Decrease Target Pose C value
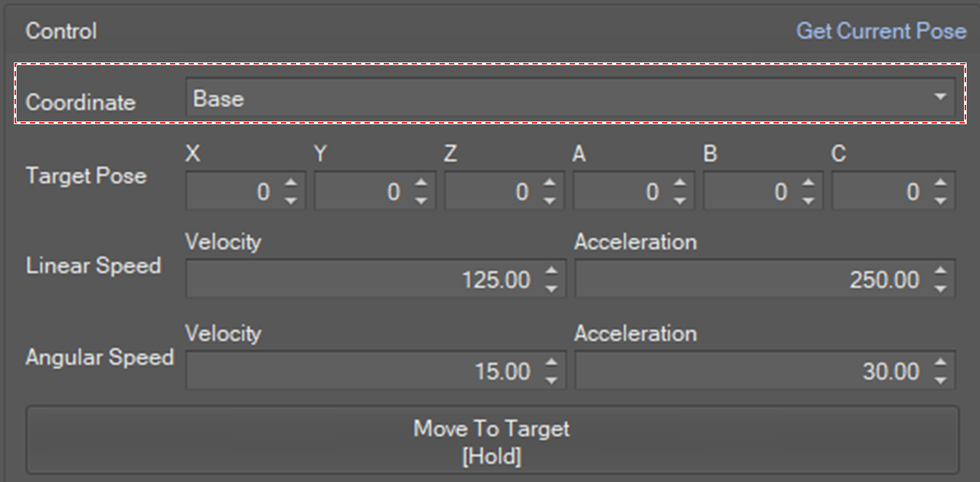 click(x=940, y=201)
